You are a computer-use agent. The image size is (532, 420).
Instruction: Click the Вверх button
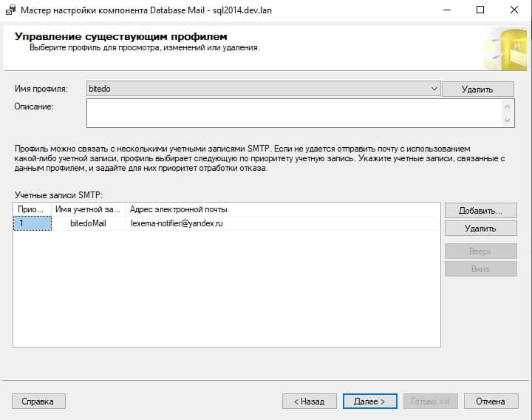(481, 251)
